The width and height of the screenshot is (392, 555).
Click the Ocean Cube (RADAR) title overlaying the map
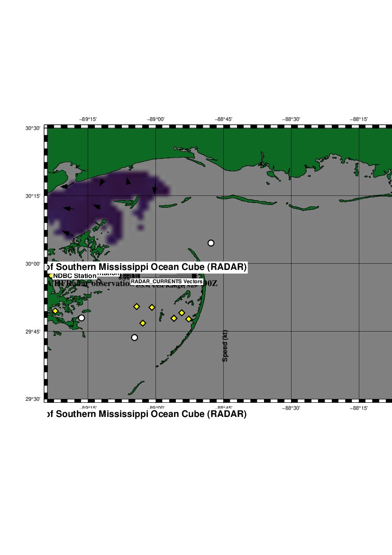click(x=147, y=267)
